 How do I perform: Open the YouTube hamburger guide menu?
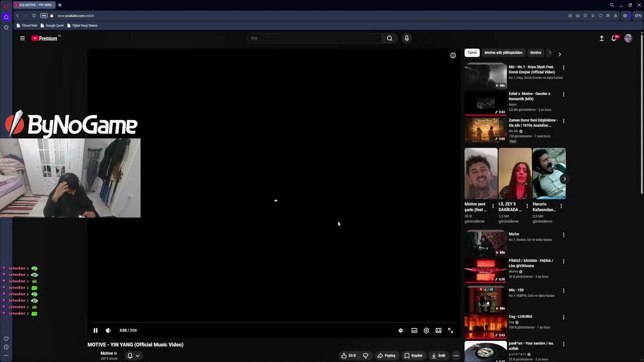[22, 38]
